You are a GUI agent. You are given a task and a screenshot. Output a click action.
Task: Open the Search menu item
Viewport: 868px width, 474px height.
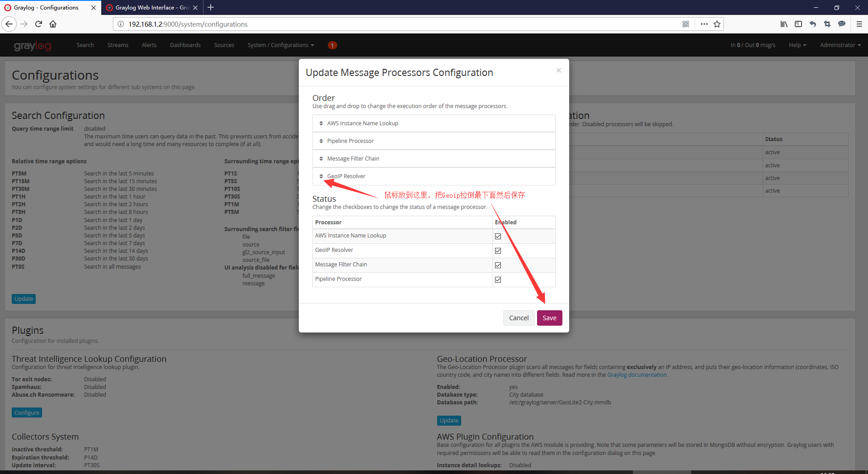point(85,45)
